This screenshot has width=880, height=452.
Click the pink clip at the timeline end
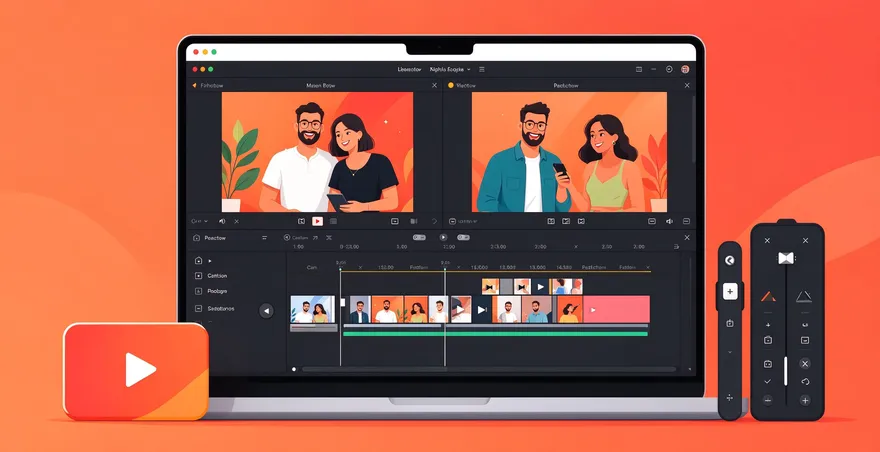tap(616, 309)
